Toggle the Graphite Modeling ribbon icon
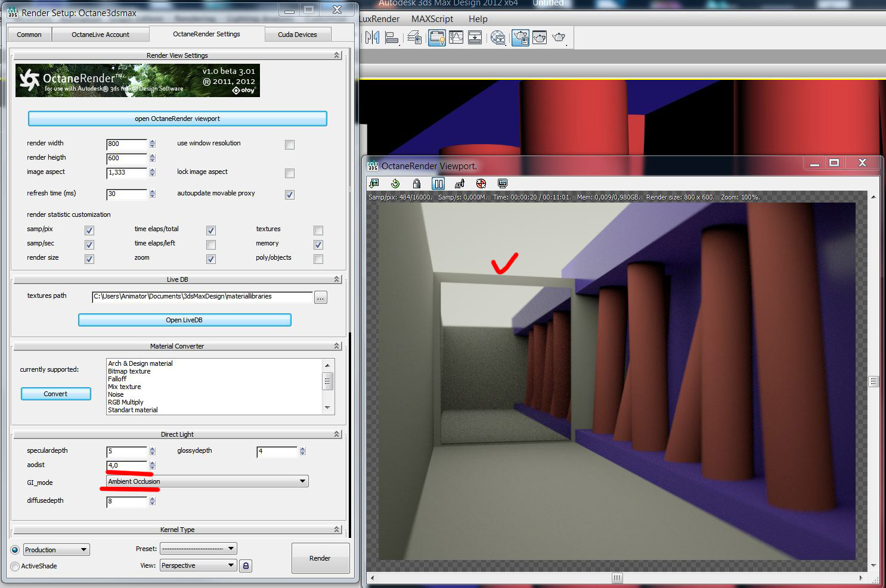The height and width of the screenshot is (588, 886). (x=436, y=38)
